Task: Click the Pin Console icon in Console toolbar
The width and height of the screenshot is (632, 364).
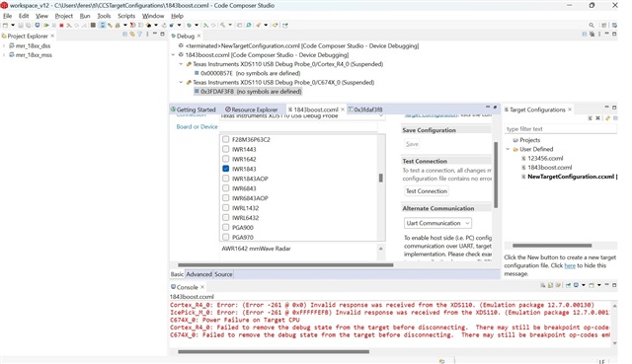Action: click(x=569, y=285)
